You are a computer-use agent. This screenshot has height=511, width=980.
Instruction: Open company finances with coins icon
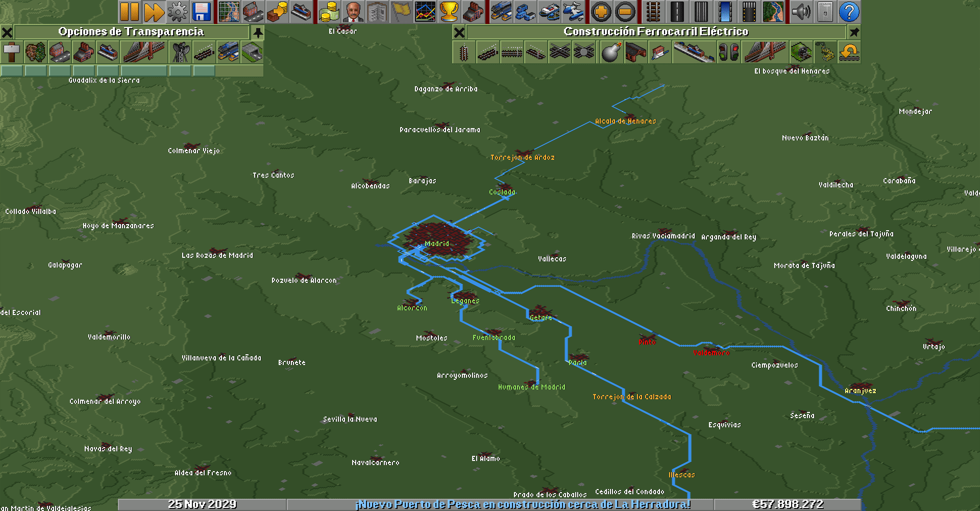pyautogui.click(x=329, y=12)
